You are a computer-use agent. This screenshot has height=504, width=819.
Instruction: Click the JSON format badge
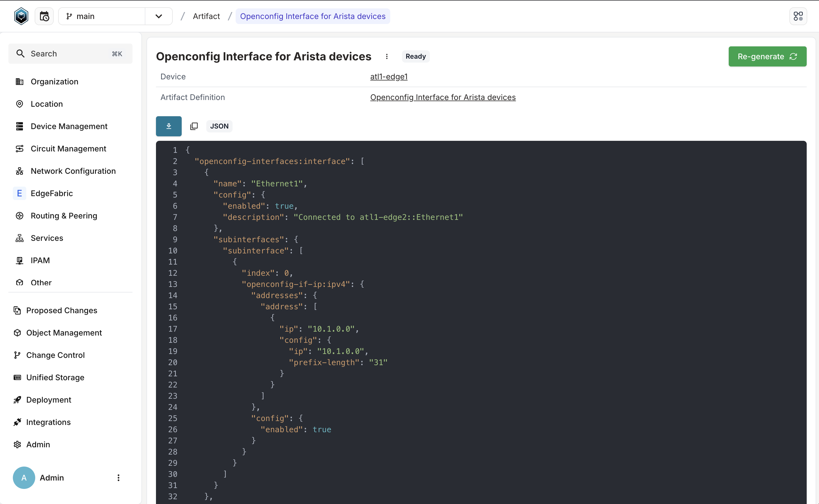[219, 126]
